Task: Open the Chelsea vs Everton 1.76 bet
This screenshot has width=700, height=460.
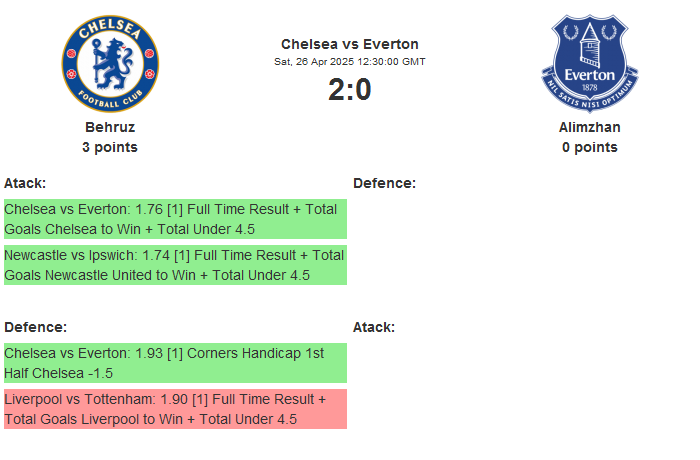Action: click(175, 219)
